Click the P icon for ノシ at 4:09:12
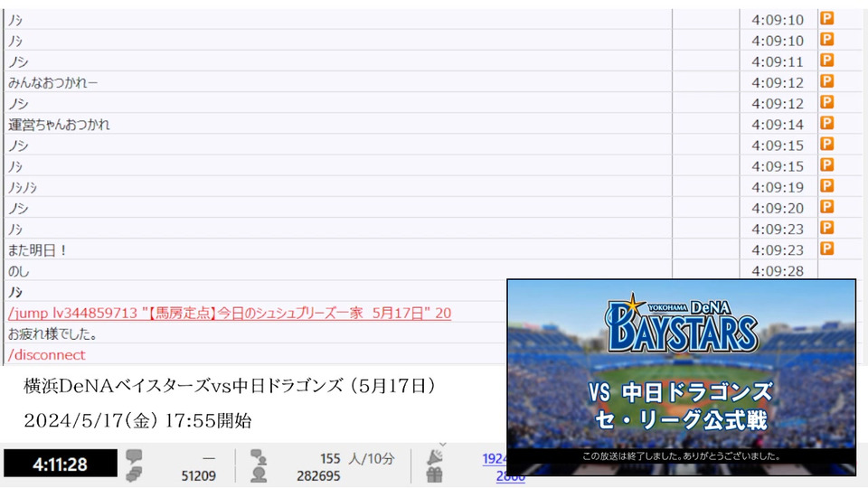The image size is (868, 488). click(x=827, y=102)
